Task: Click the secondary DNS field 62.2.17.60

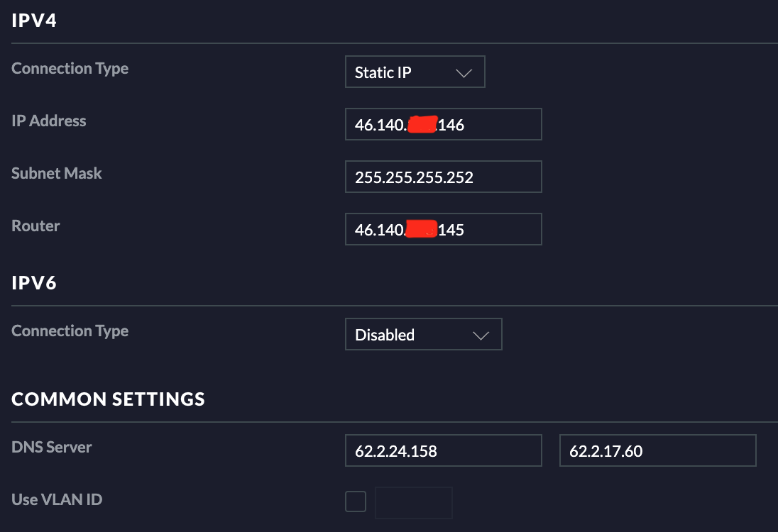Action: [657, 450]
